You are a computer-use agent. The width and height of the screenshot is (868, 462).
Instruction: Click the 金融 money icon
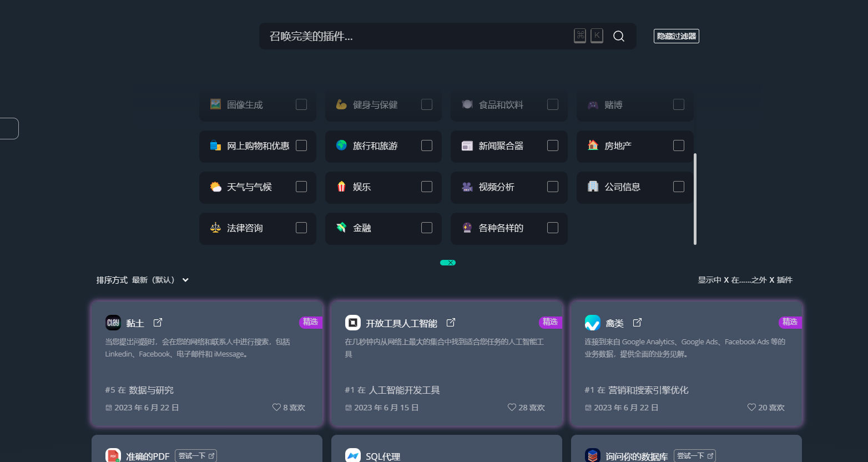click(341, 228)
